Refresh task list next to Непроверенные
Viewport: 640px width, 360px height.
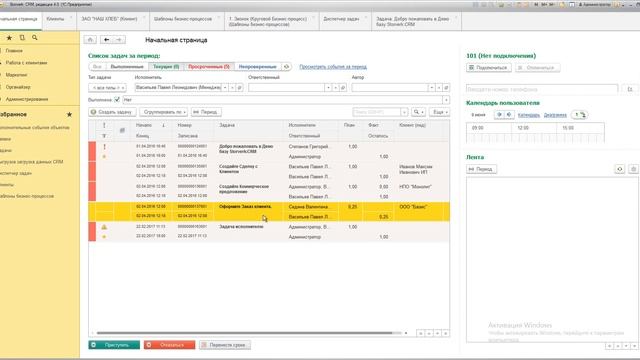pos(287,67)
